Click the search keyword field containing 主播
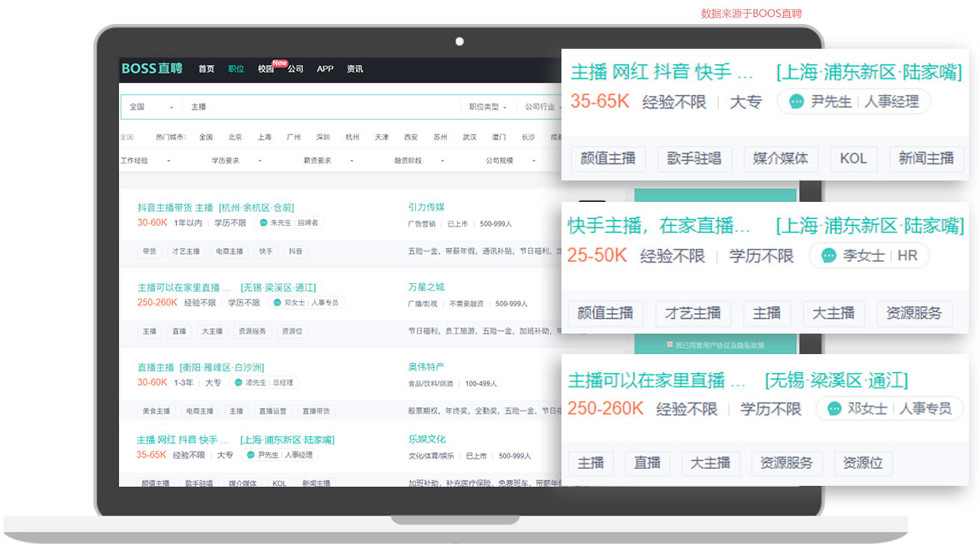The height and width of the screenshot is (544, 980). [x=317, y=107]
